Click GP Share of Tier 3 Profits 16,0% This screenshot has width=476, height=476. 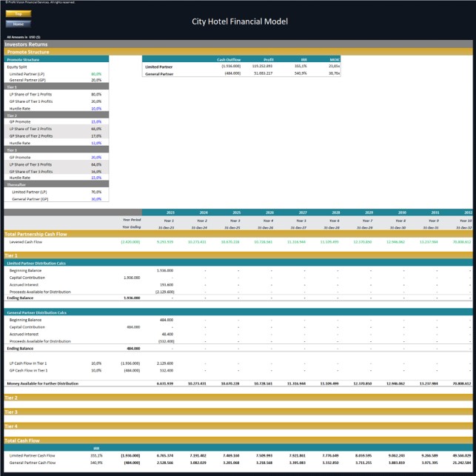tap(96, 172)
